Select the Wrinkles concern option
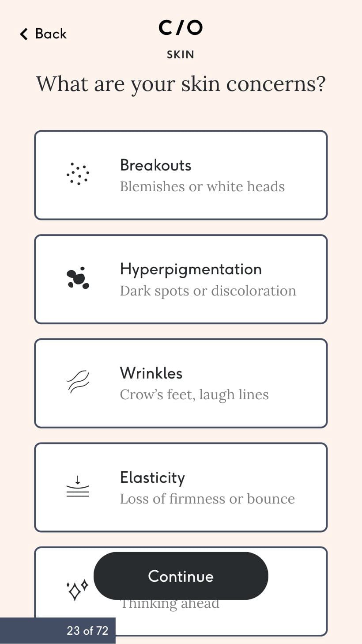The height and width of the screenshot is (644, 362). click(181, 383)
